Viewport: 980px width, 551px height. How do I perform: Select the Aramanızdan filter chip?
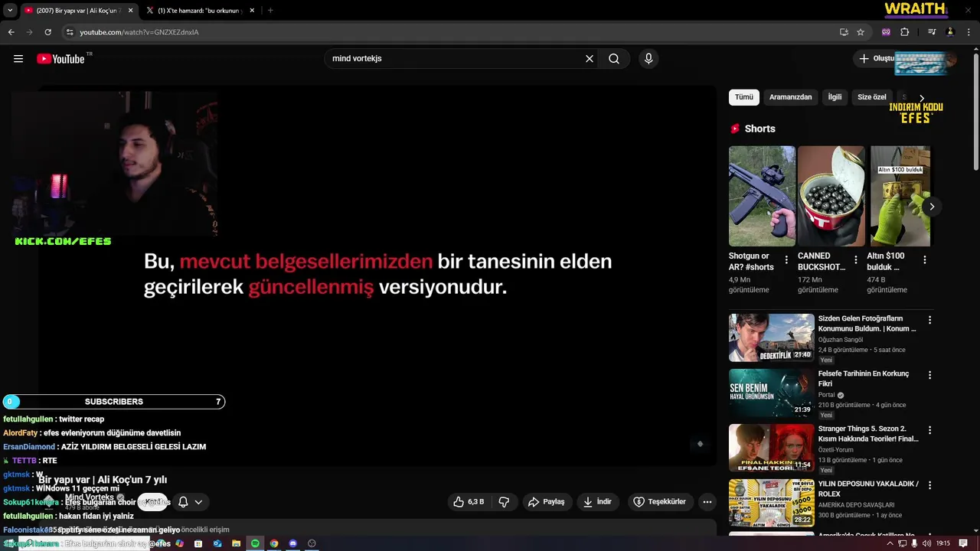[790, 97]
